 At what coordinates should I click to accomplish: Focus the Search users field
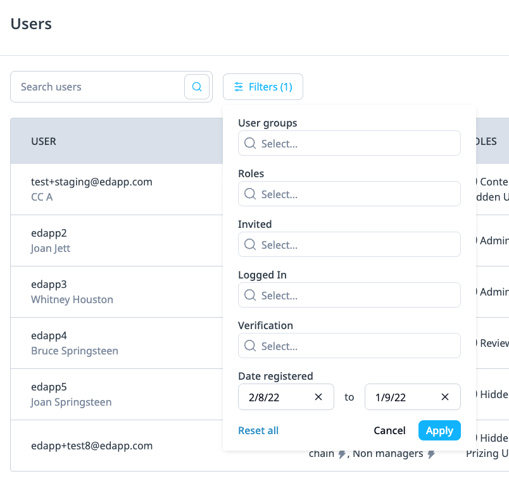pyautogui.click(x=97, y=87)
